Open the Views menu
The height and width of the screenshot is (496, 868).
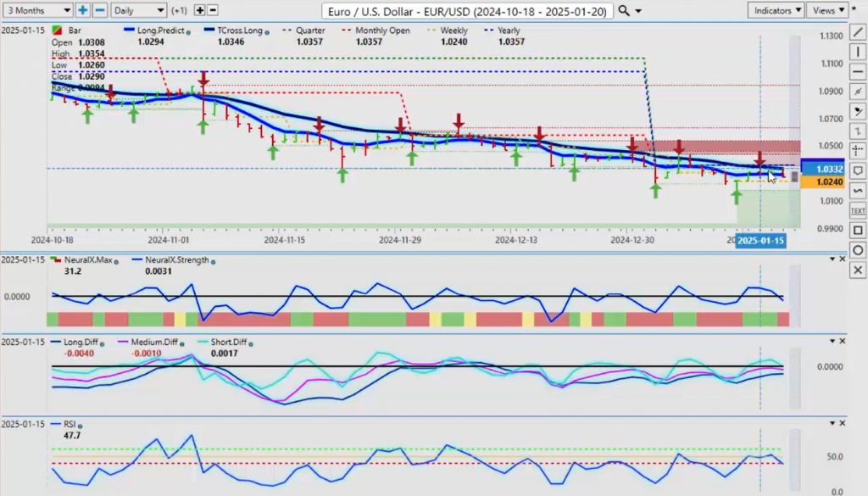(827, 10)
